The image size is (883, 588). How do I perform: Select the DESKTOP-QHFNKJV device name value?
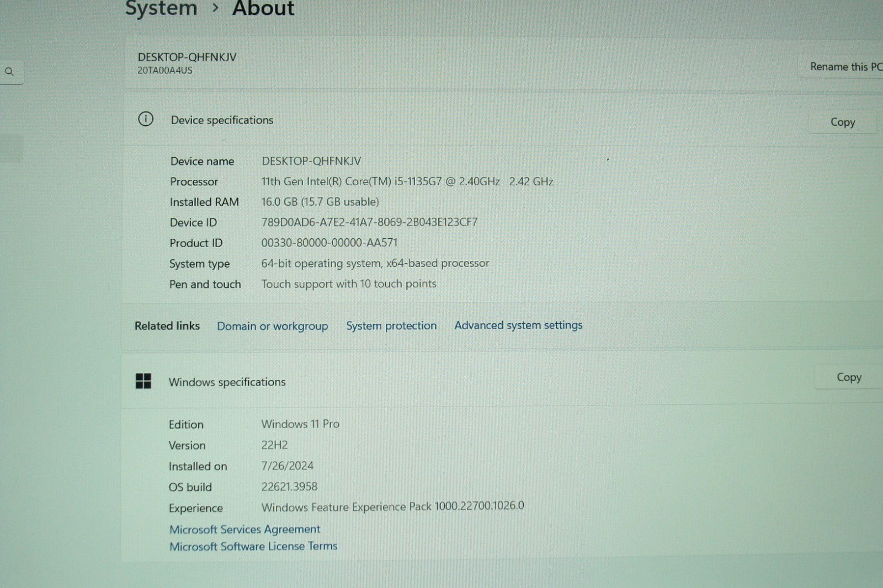click(x=311, y=161)
